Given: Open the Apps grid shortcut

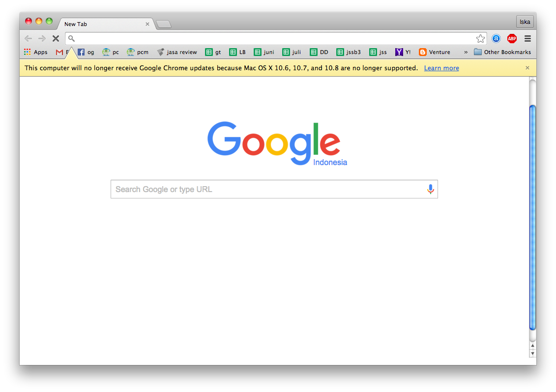Looking at the screenshot, I should click(x=35, y=52).
